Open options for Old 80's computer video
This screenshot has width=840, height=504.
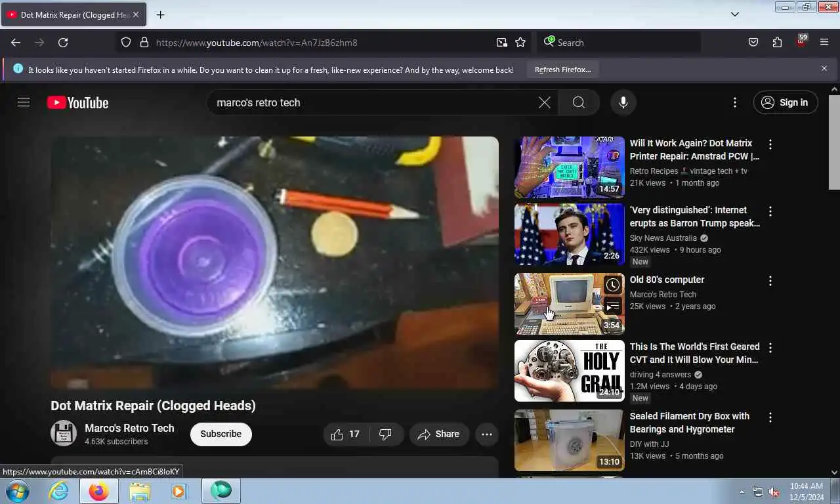(x=770, y=281)
